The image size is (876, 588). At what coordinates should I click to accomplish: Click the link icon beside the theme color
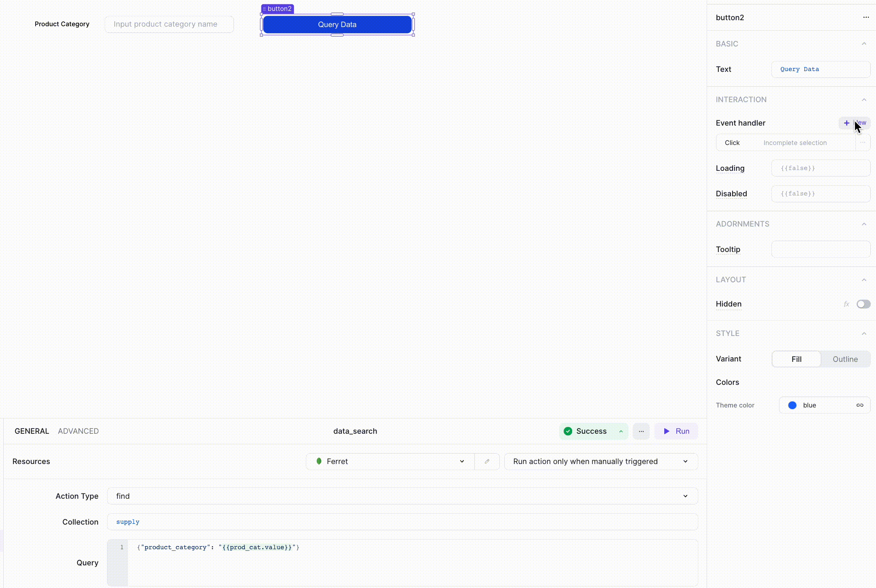pos(860,405)
